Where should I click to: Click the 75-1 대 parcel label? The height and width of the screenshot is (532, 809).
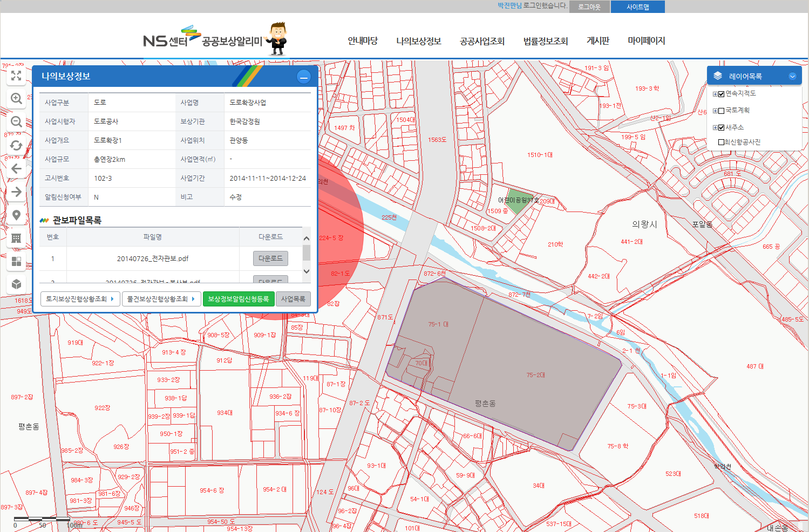tap(438, 324)
